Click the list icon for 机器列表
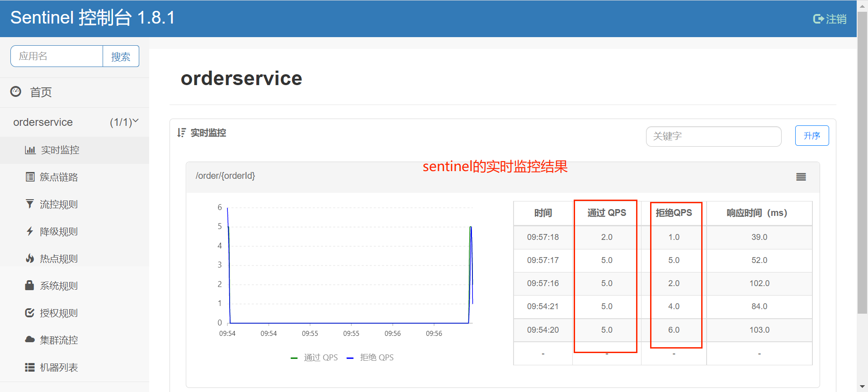The width and height of the screenshot is (868, 392). point(30,367)
